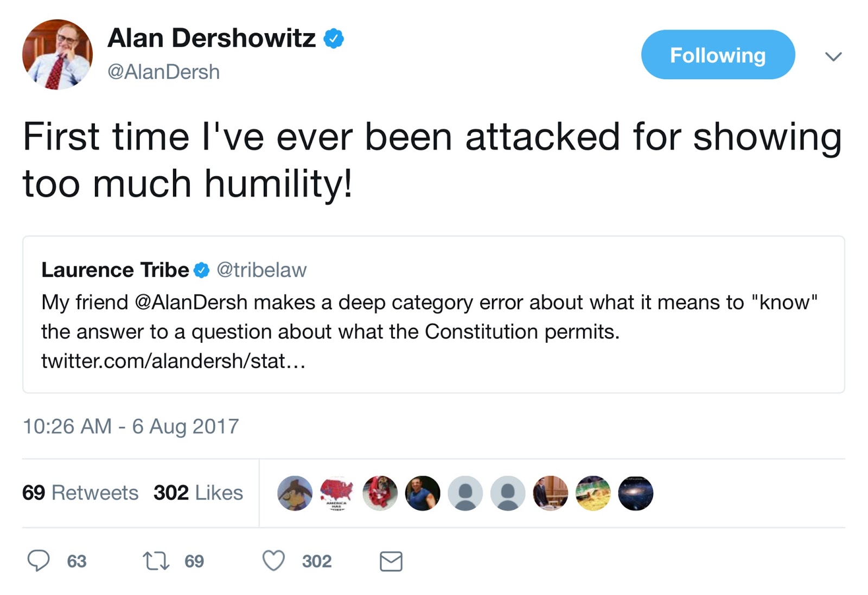View the 302 Likes list

click(196, 492)
